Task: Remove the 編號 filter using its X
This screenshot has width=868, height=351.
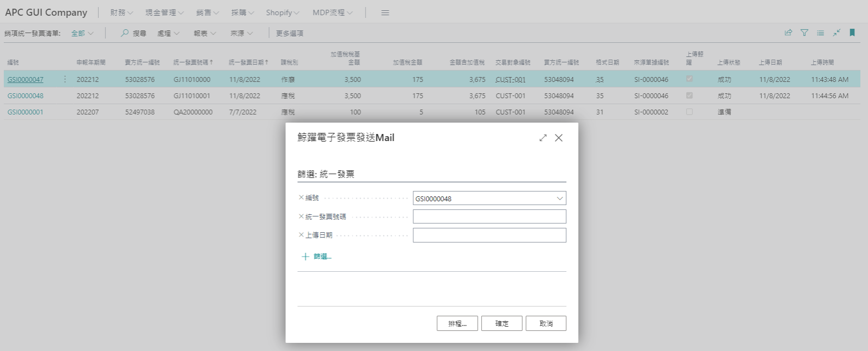Action: (301, 197)
